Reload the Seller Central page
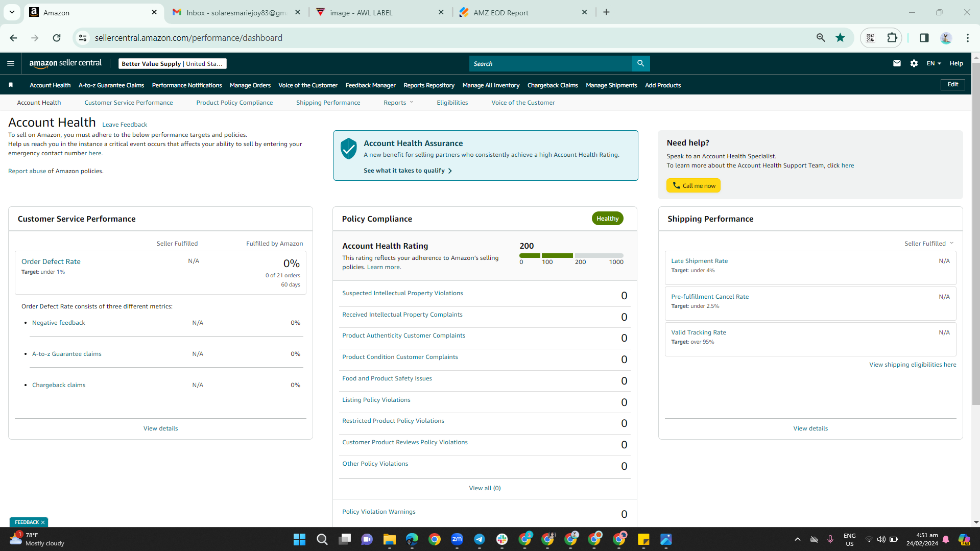This screenshot has height=551, width=980. 57,38
